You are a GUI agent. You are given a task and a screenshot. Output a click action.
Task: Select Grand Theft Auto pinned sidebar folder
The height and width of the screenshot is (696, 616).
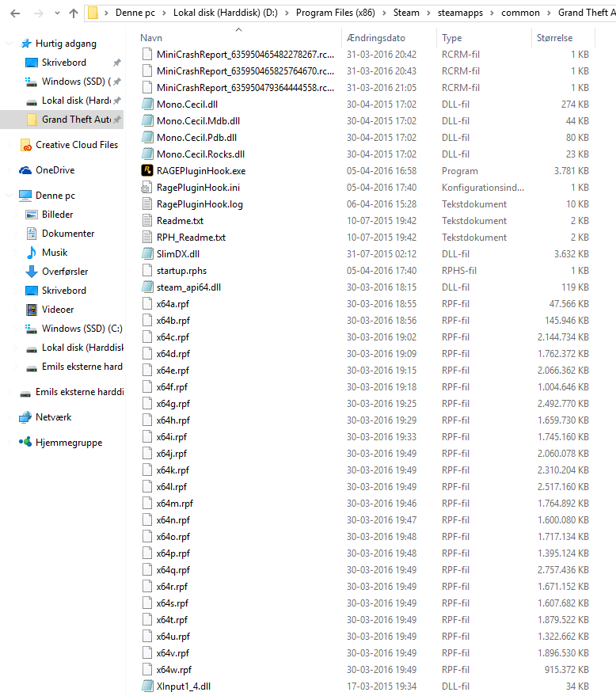coord(62,120)
